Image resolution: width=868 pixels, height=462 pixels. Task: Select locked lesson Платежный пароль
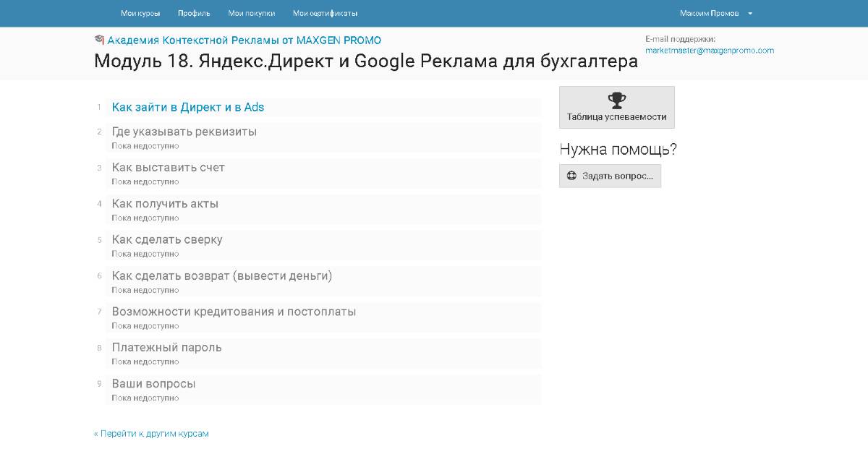[166, 348]
